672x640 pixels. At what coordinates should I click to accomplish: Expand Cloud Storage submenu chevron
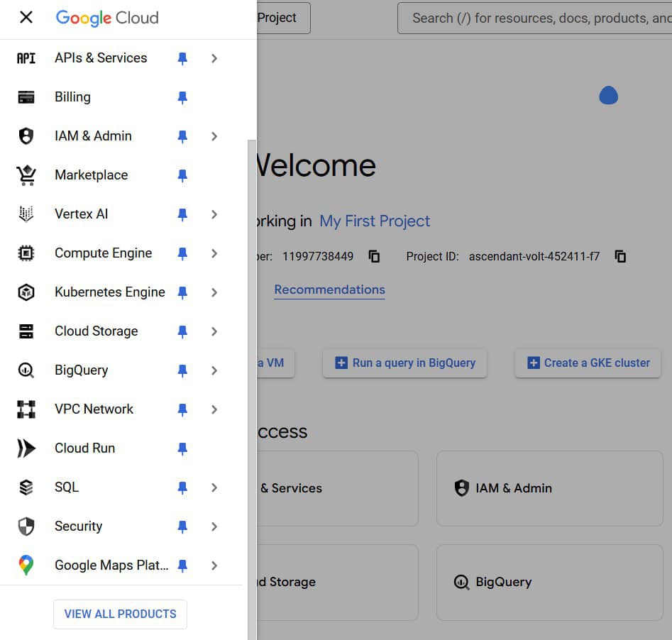point(214,331)
